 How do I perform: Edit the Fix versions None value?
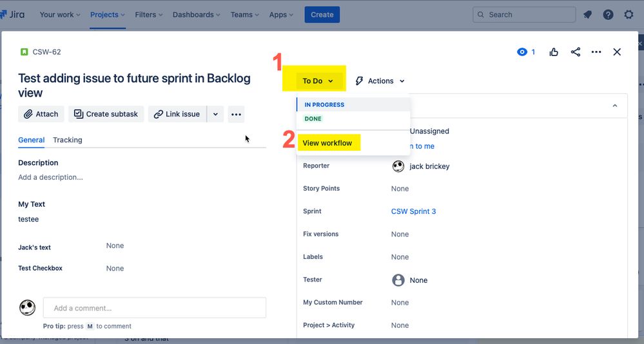[x=400, y=234]
